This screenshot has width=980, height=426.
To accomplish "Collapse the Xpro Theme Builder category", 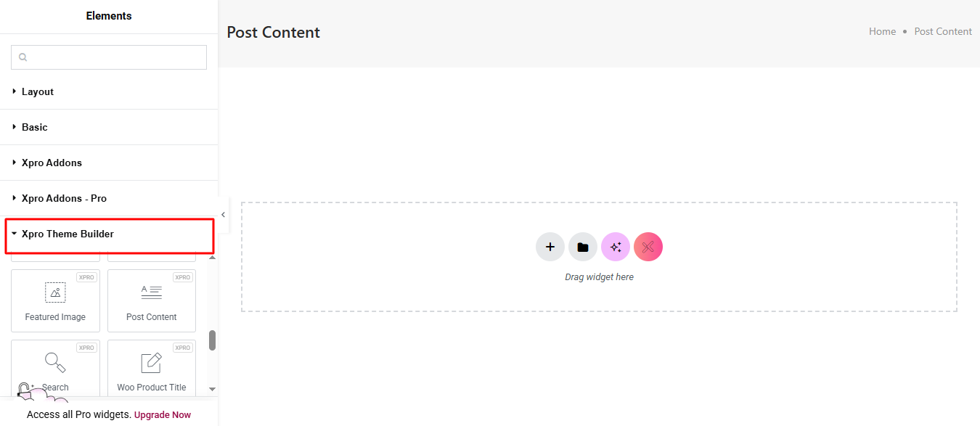I will coord(68,234).
